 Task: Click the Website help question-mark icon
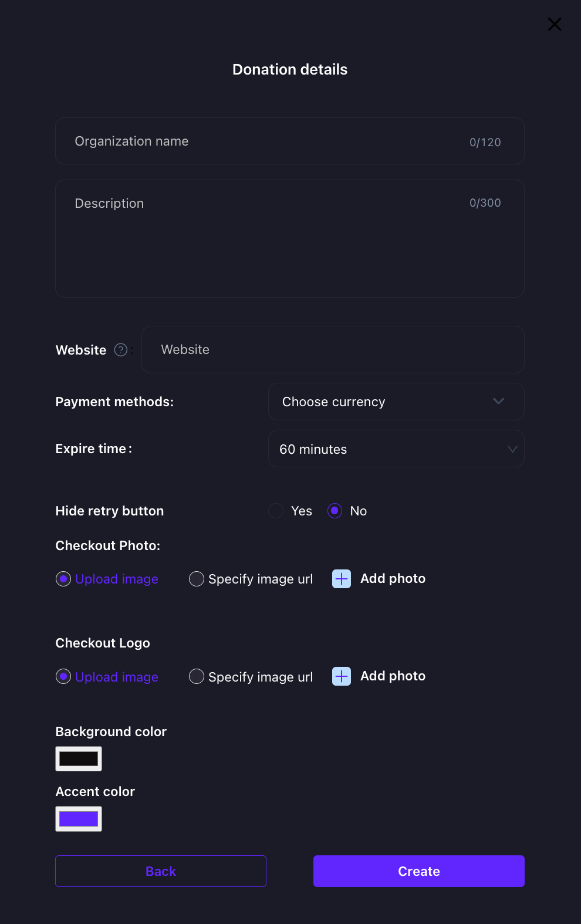(x=121, y=350)
